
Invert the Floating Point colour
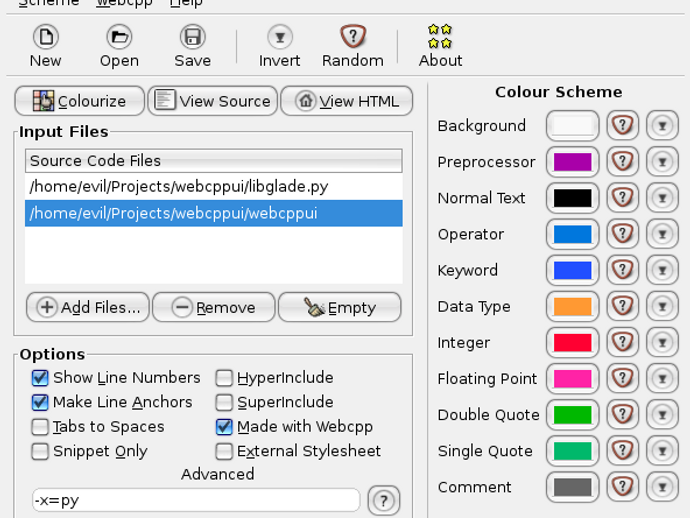[662, 378]
